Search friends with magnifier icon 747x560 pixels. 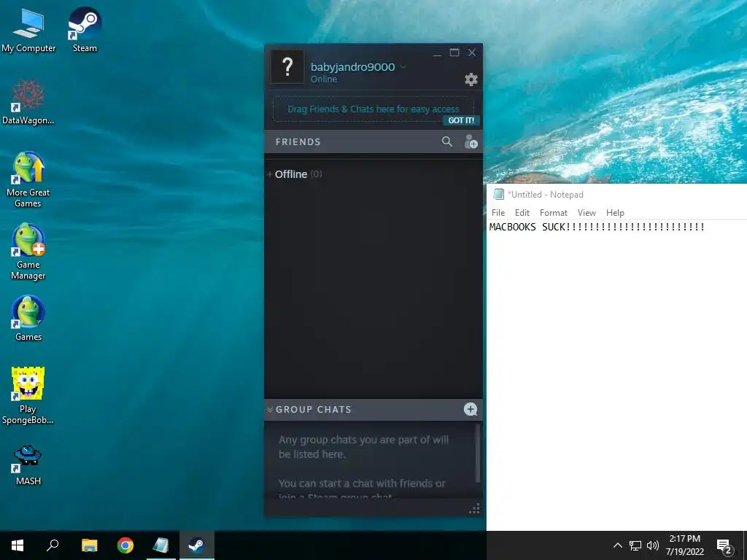click(447, 141)
